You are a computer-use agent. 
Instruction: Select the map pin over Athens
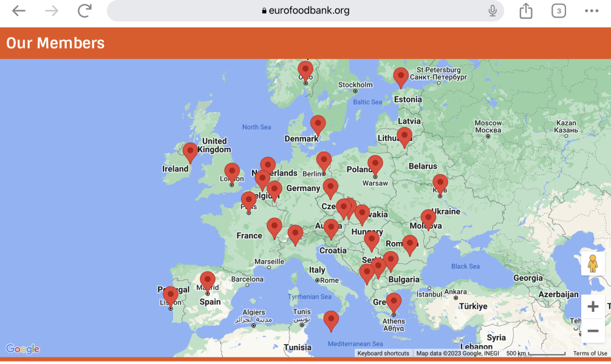[394, 303]
